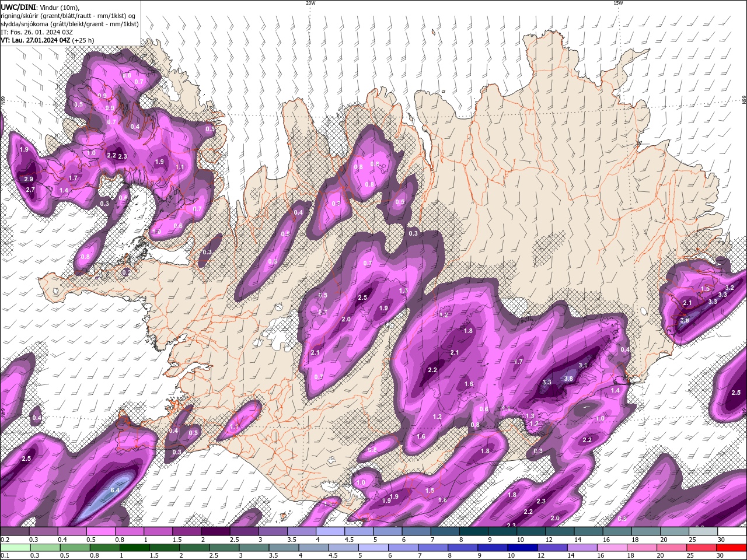
Task: Pick the bottom legend swatch starting at 7
Action: click(433, 548)
